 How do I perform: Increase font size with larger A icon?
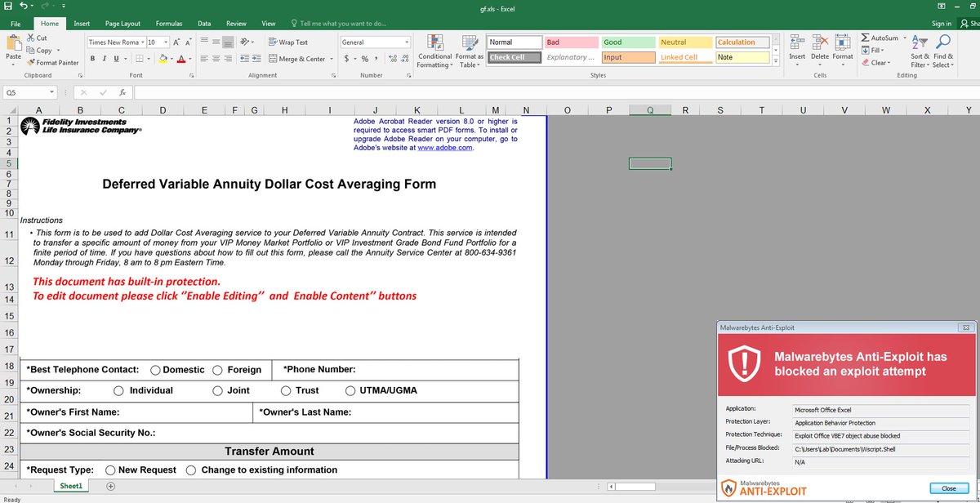click(x=177, y=42)
